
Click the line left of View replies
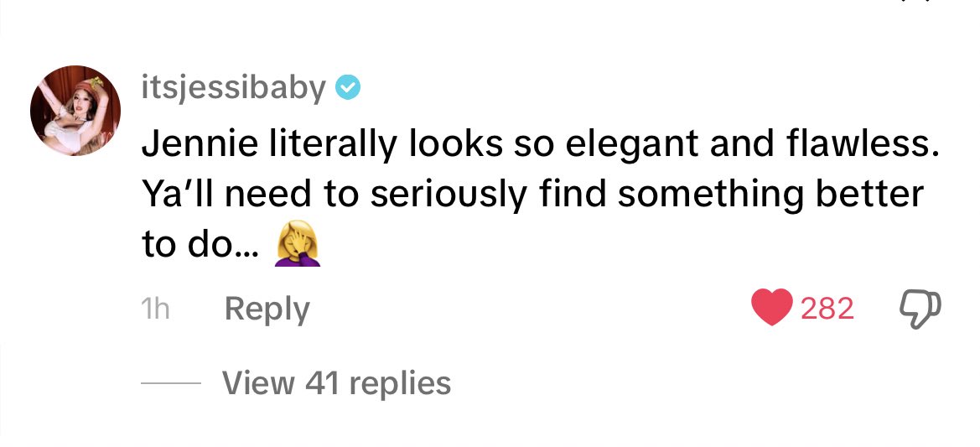click(x=170, y=383)
